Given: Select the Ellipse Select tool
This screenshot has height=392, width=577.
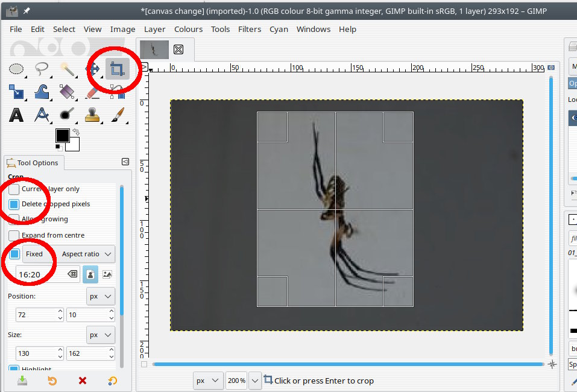Looking at the screenshot, I should 16,69.
